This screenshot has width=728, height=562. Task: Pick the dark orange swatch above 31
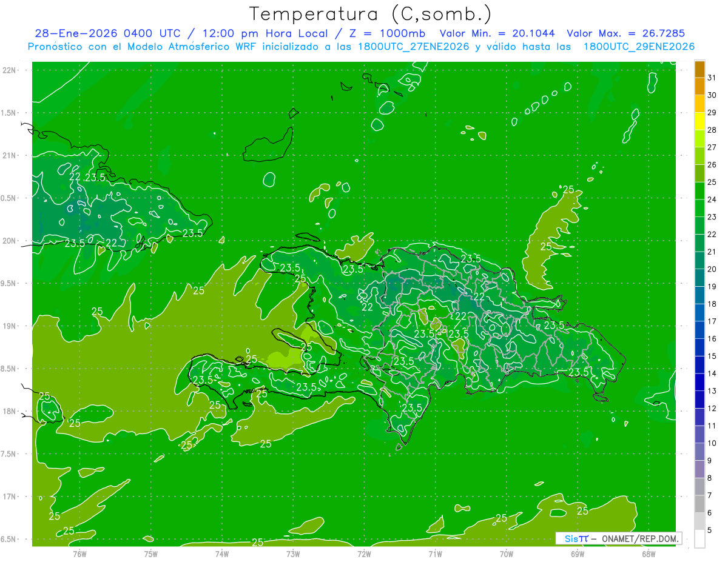click(x=699, y=69)
